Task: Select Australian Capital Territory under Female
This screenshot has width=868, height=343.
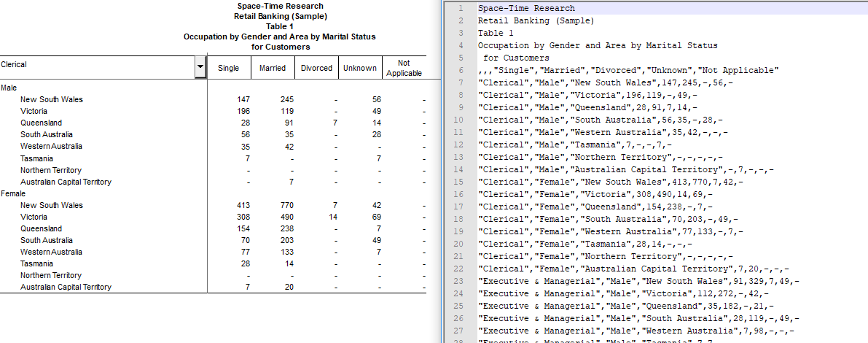Action: pos(66,288)
